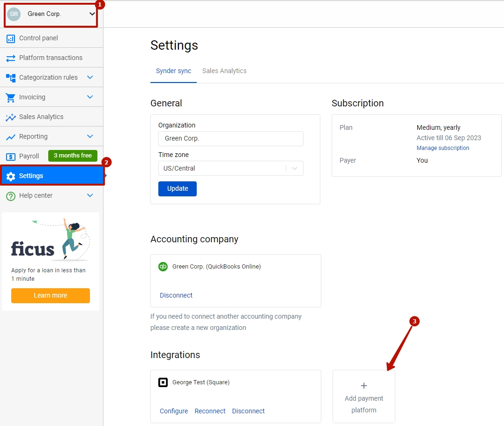Click the plus icon for adding payment platform
504x426 pixels.
click(x=364, y=386)
